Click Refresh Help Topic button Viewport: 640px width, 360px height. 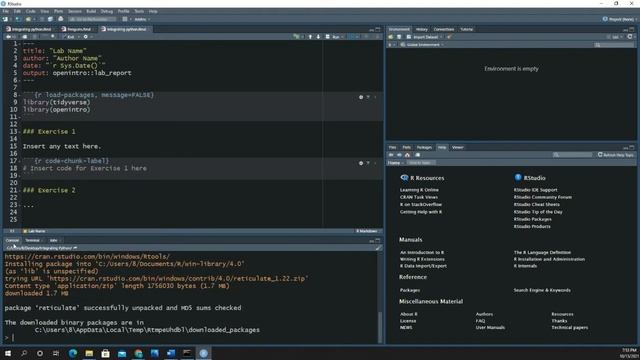pyautogui.click(x=616, y=155)
